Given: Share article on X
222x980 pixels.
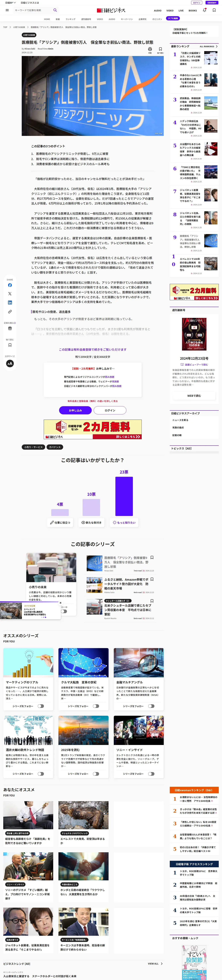Looking at the screenshot, I should pyautogui.click(x=10, y=294).
